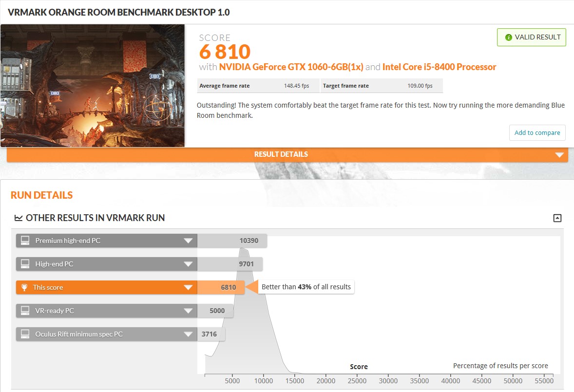Click the VRMark Orange Room Benchmark Desktop 1.0 title

point(118,13)
